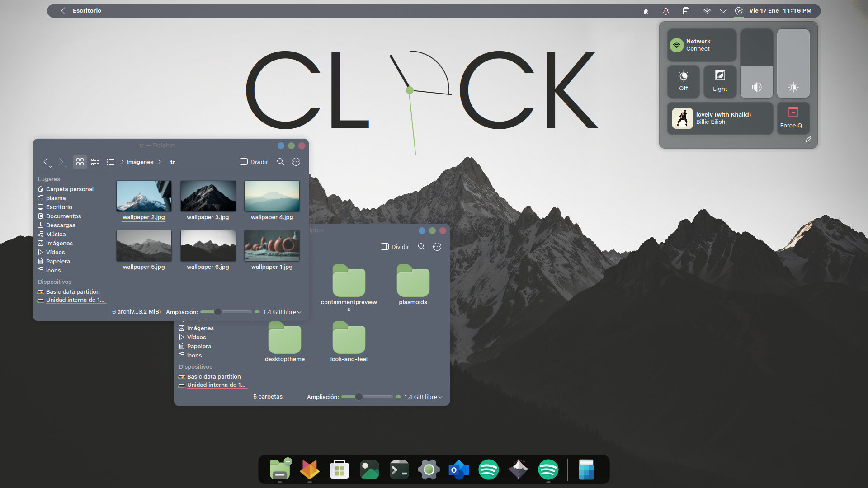
Task: Expand hidden tray icons arrow in top panel
Action: point(723,11)
